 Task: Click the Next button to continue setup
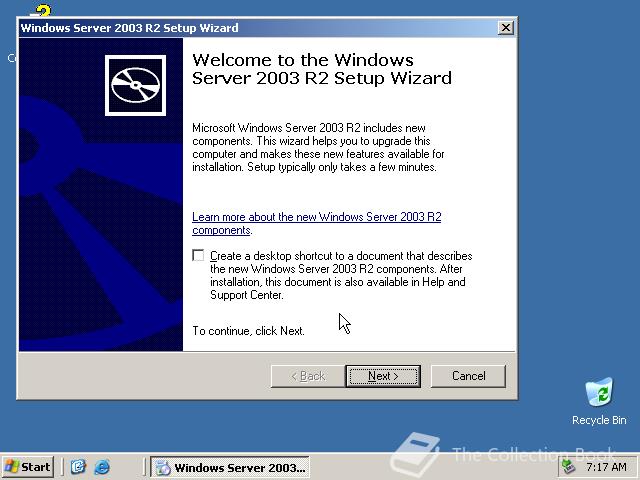[x=383, y=376]
